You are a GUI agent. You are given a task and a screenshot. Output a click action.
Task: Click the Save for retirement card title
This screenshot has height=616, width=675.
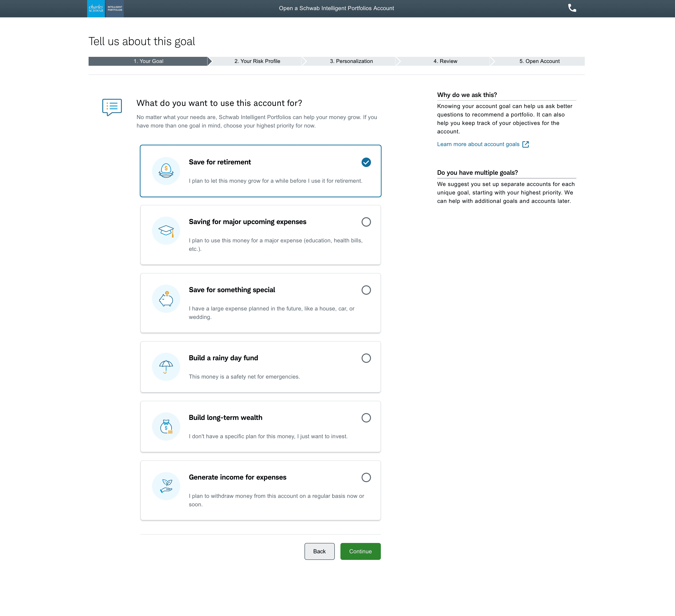click(x=220, y=162)
